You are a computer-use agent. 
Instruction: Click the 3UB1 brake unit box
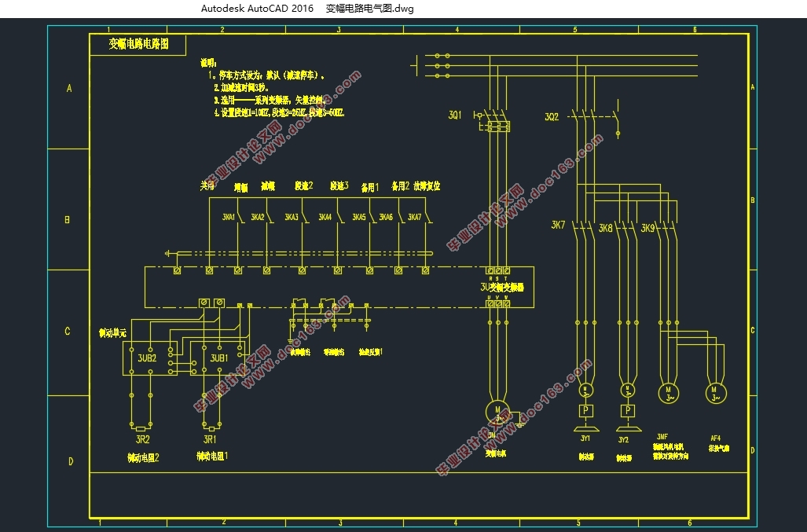tap(218, 358)
